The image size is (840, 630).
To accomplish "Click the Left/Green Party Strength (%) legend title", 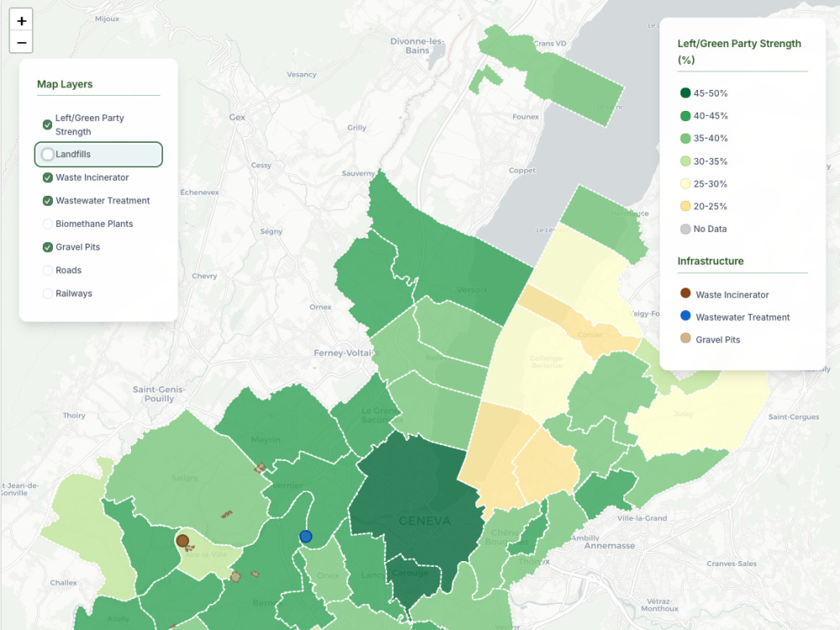I will 739,51.
